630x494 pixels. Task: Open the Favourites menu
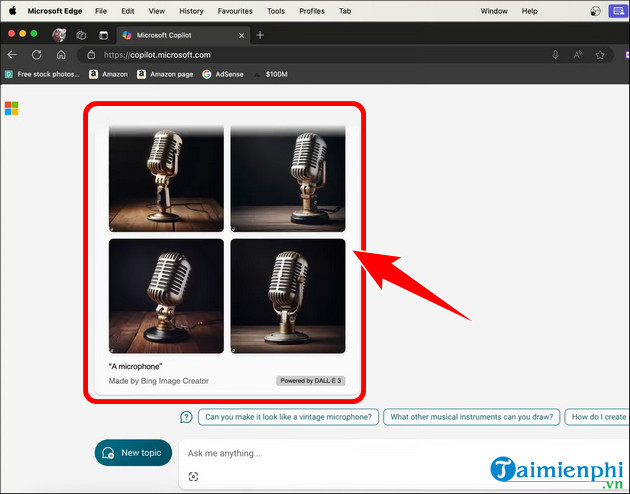(235, 11)
